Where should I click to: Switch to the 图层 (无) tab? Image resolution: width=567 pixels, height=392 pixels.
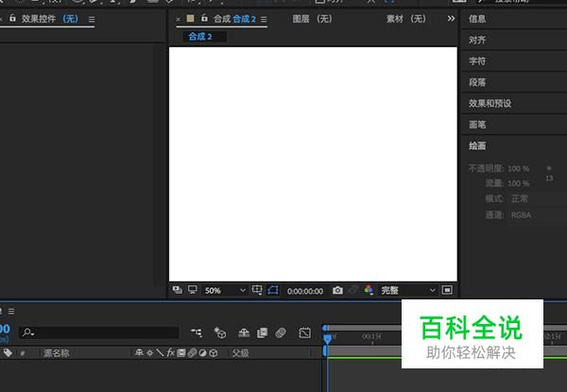coord(312,18)
